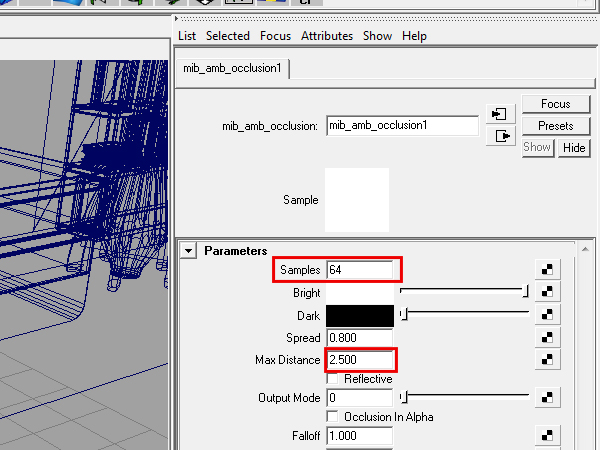
Task: Click the go to output connection icon
Action: coord(502,136)
